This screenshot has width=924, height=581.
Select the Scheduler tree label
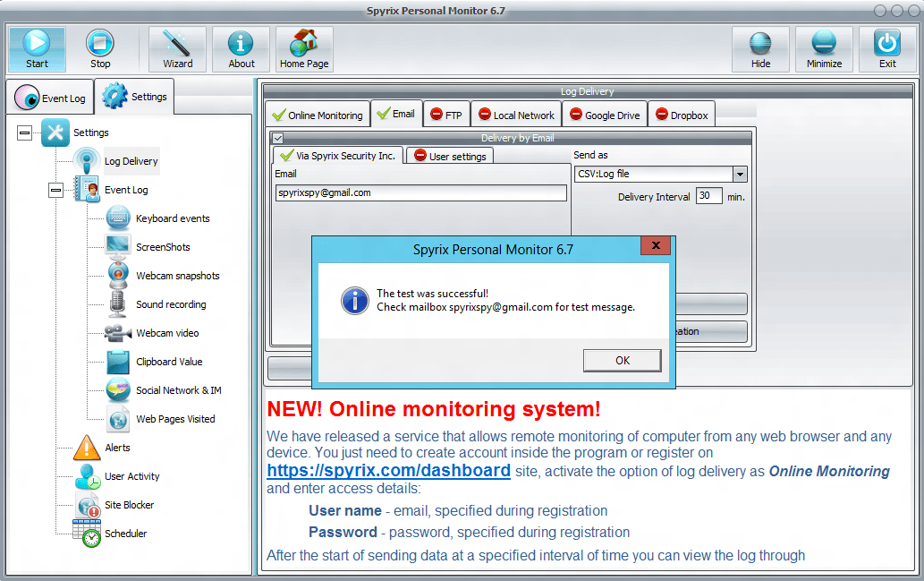(125, 534)
